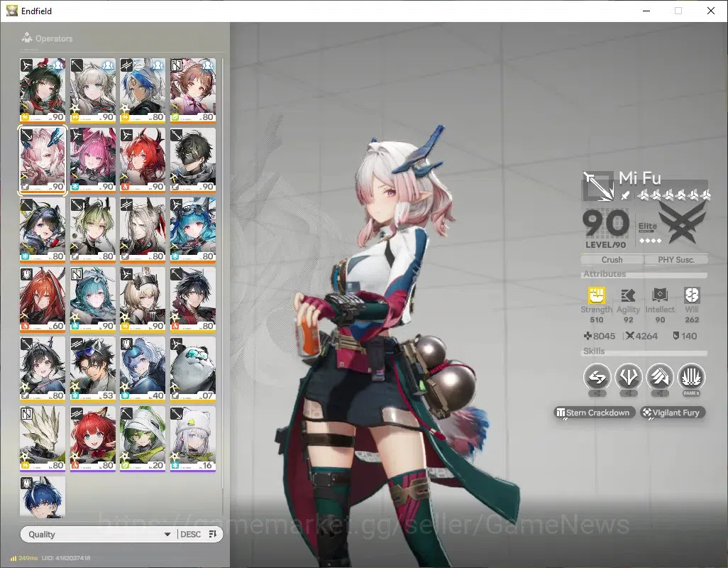Select the beige long-haired horned operator

pyautogui.click(x=143, y=229)
